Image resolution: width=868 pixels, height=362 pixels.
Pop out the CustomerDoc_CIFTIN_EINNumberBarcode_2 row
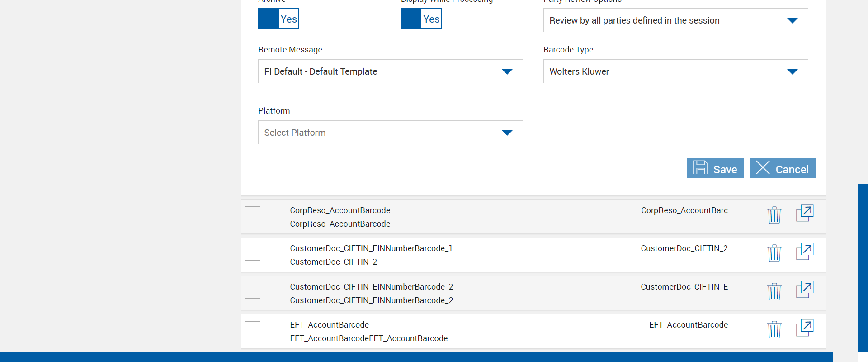point(804,290)
